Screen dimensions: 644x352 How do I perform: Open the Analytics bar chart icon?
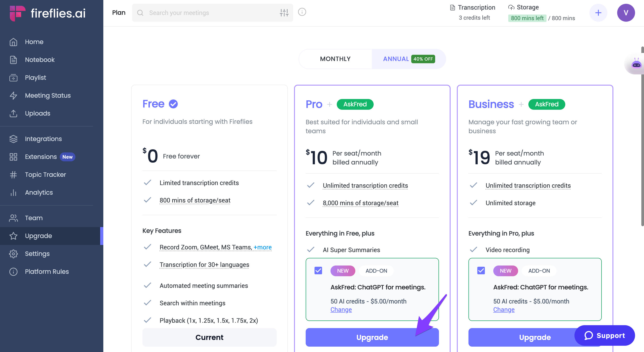click(x=13, y=193)
